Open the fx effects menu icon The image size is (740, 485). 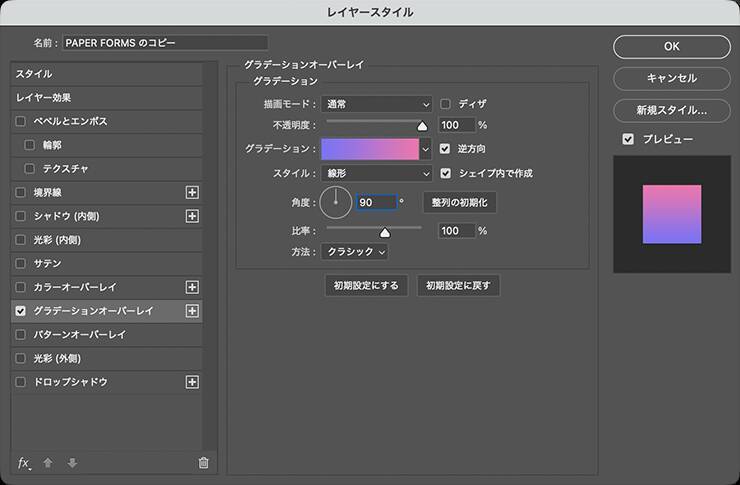[x=24, y=463]
